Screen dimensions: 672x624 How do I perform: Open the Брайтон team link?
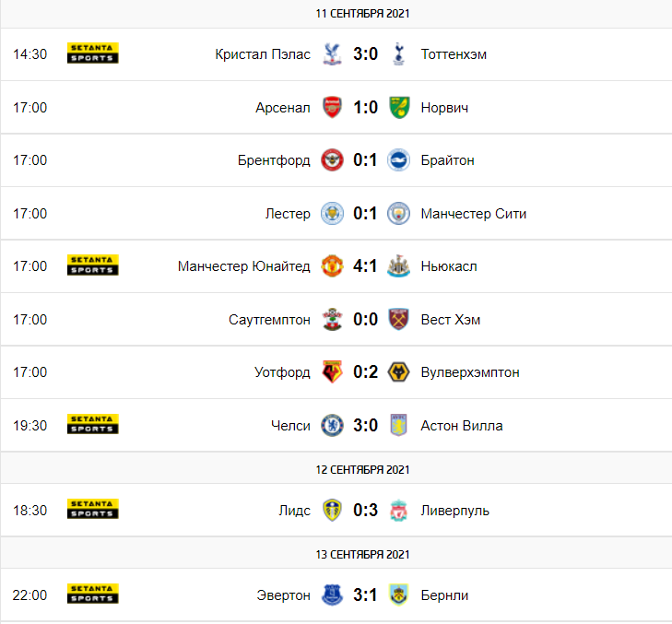point(447,160)
